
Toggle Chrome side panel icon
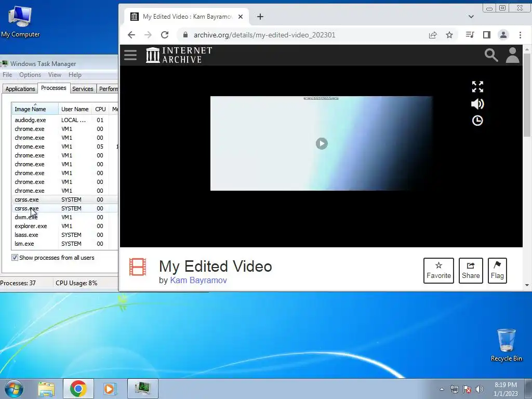point(486,35)
